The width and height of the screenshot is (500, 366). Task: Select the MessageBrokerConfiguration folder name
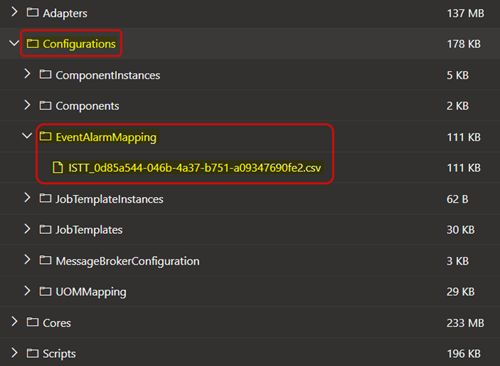pos(128,261)
